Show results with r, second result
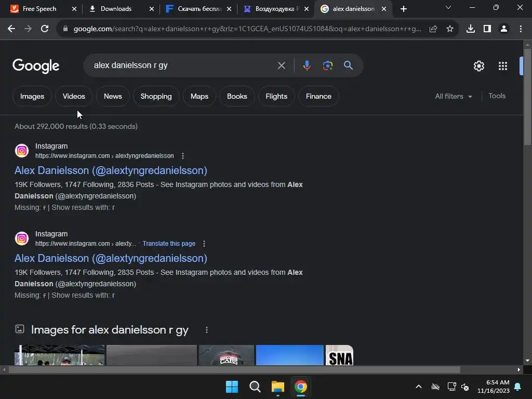The image size is (532, 399). point(83,295)
